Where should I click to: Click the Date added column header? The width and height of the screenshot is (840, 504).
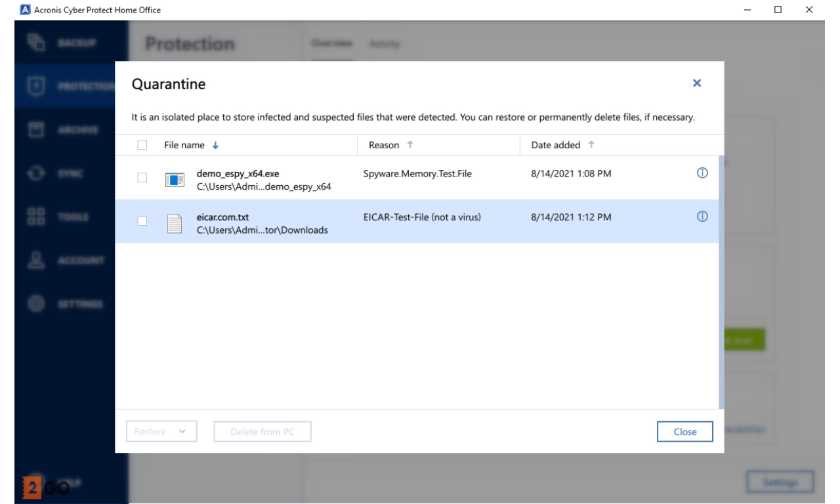(556, 145)
